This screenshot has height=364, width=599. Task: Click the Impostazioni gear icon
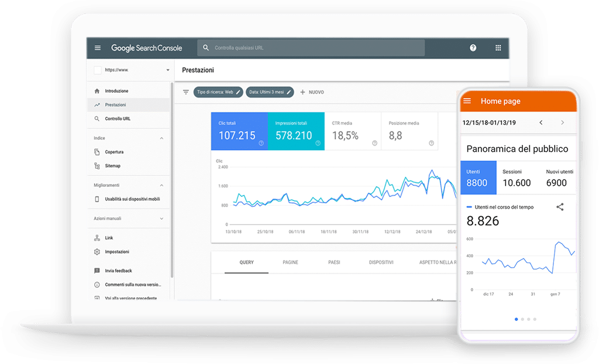(97, 252)
